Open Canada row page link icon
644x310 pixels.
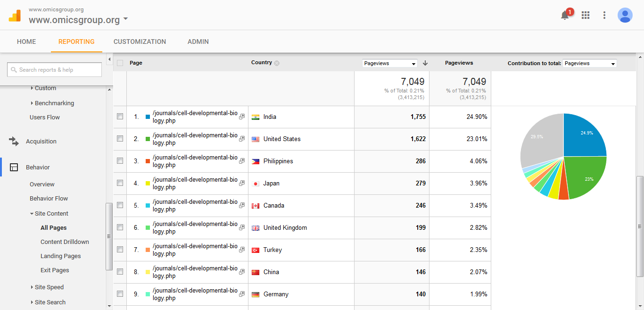click(x=242, y=205)
